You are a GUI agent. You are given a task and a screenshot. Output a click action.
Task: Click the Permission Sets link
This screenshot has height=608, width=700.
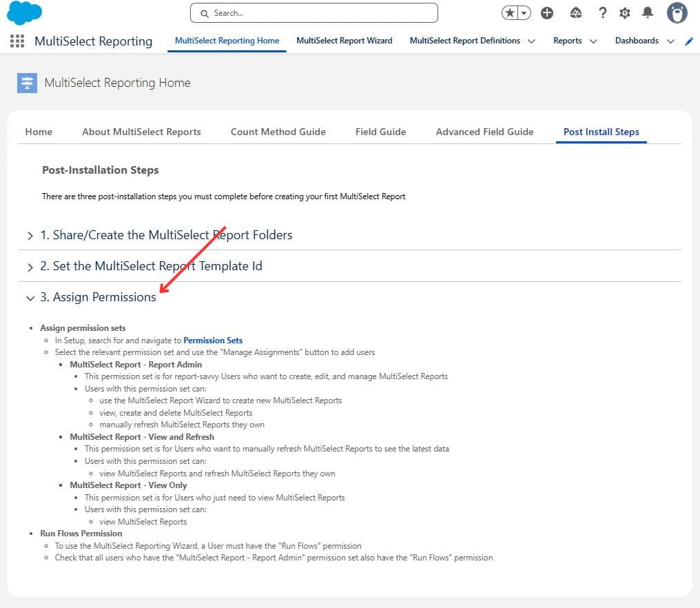pyautogui.click(x=213, y=340)
